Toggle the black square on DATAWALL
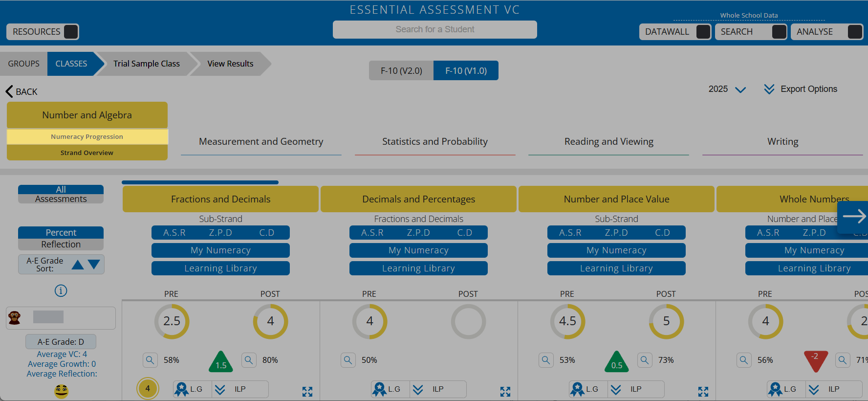Viewport: 868px width, 401px height. click(x=703, y=32)
